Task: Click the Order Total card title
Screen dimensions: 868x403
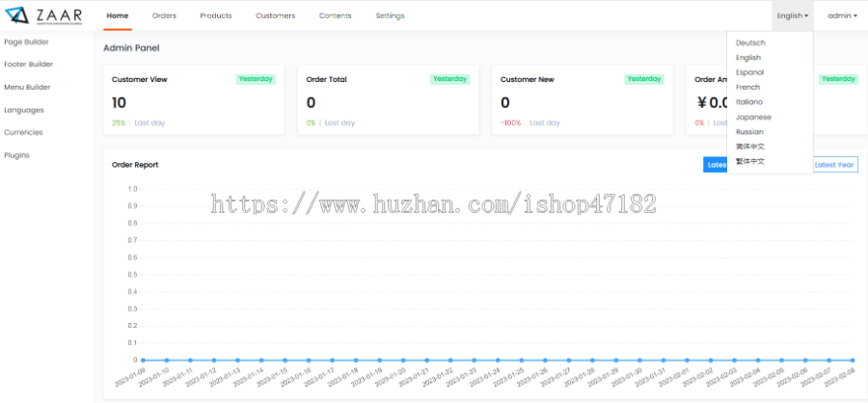Action: click(x=327, y=80)
